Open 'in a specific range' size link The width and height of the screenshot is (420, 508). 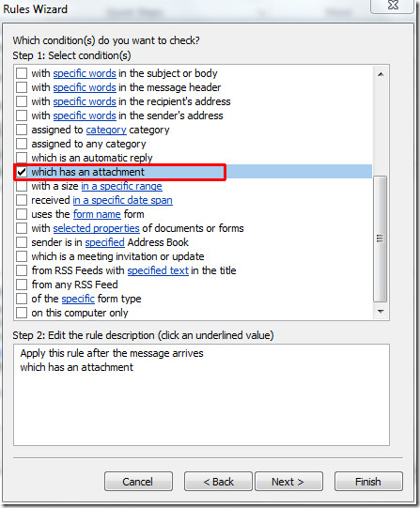pos(121,186)
